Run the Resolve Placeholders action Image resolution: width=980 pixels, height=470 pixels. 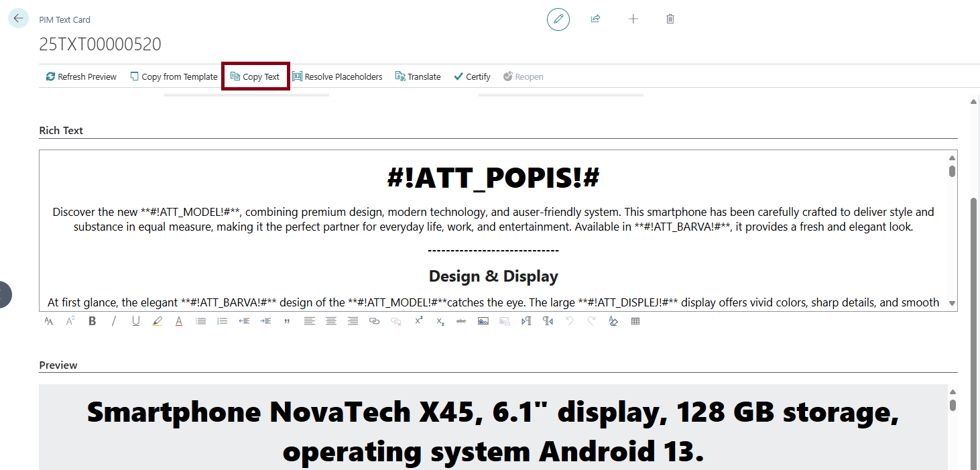337,76
